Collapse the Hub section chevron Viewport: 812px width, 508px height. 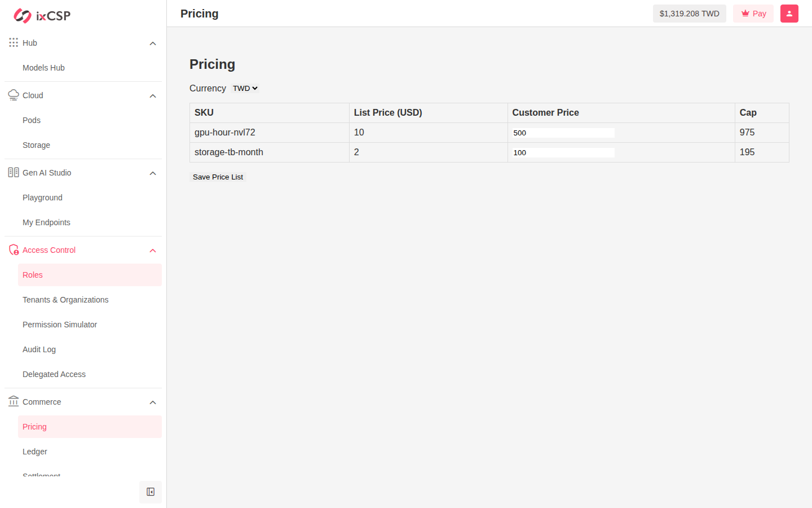pyautogui.click(x=153, y=43)
